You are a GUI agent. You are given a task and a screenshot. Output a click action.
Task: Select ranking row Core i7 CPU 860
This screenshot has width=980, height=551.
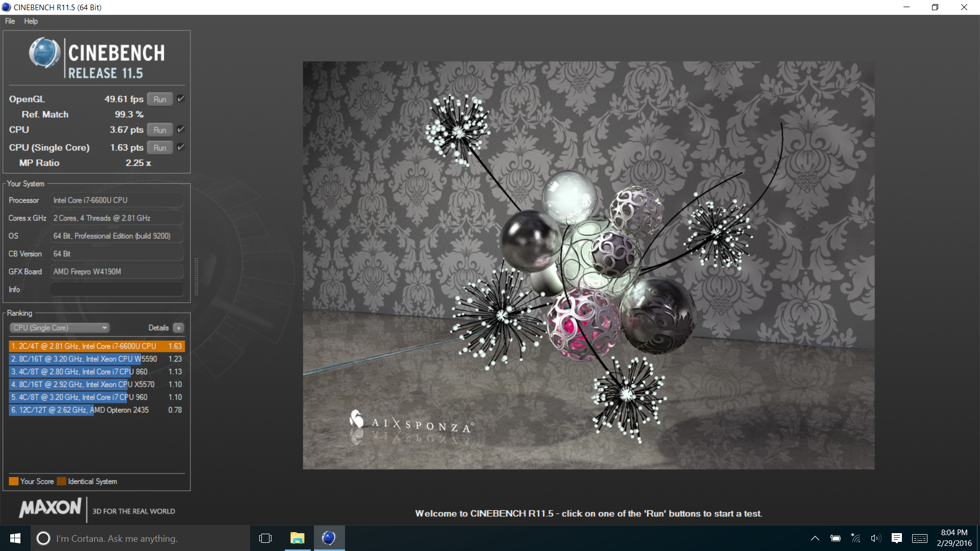tap(96, 371)
